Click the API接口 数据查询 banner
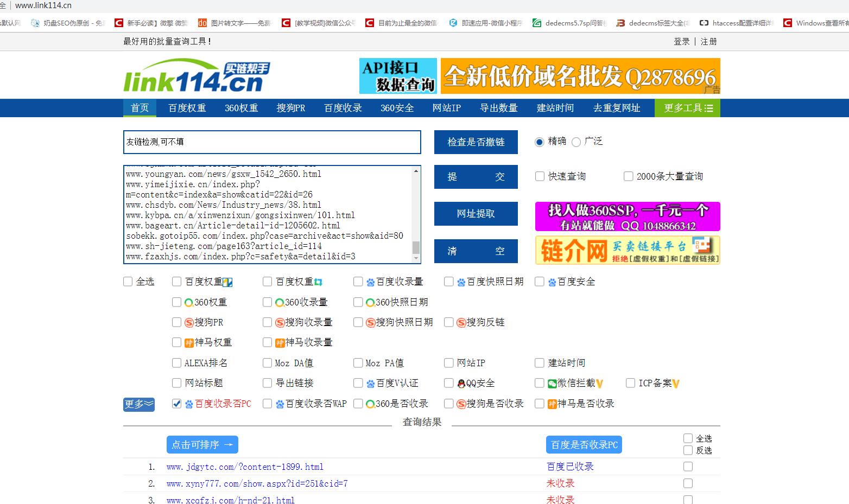This screenshot has width=849, height=504. coord(398,76)
